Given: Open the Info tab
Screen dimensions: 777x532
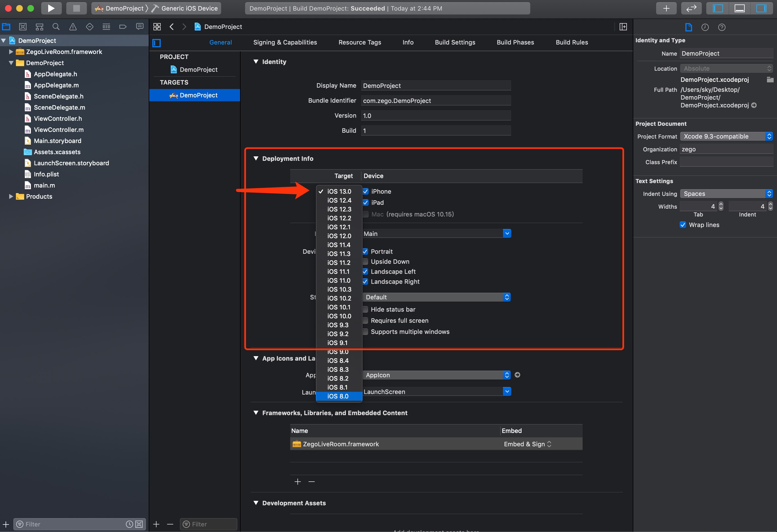Looking at the screenshot, I should click(408, 42).
